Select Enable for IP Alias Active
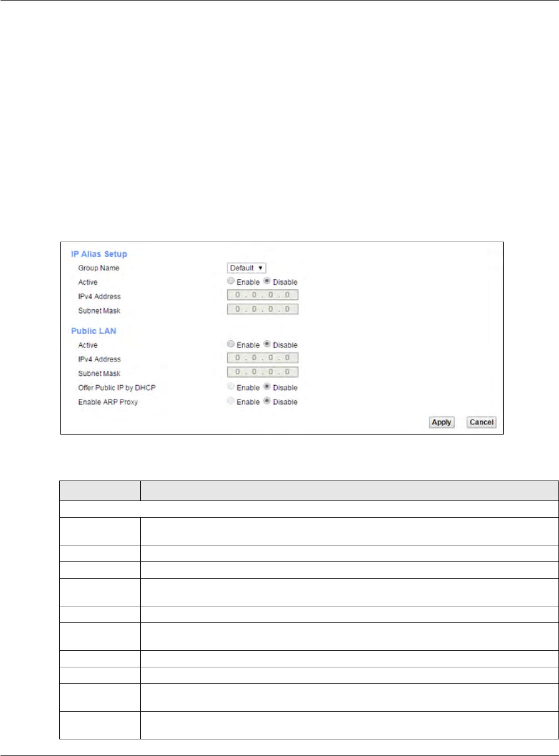The image size is (559, 756). [231, 281]
